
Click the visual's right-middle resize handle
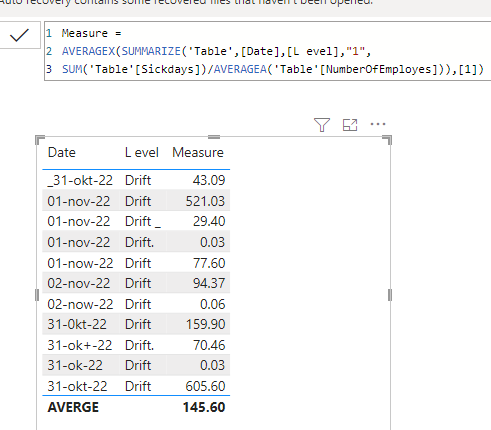[390, 295]
